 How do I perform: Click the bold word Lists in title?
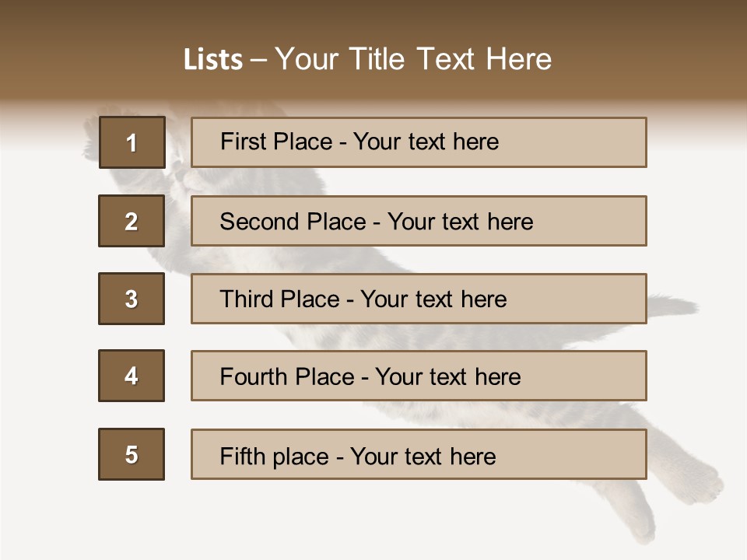[x=213, y=60]
